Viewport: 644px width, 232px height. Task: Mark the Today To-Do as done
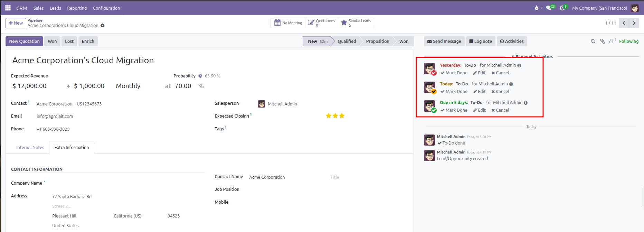coord(454,92)
